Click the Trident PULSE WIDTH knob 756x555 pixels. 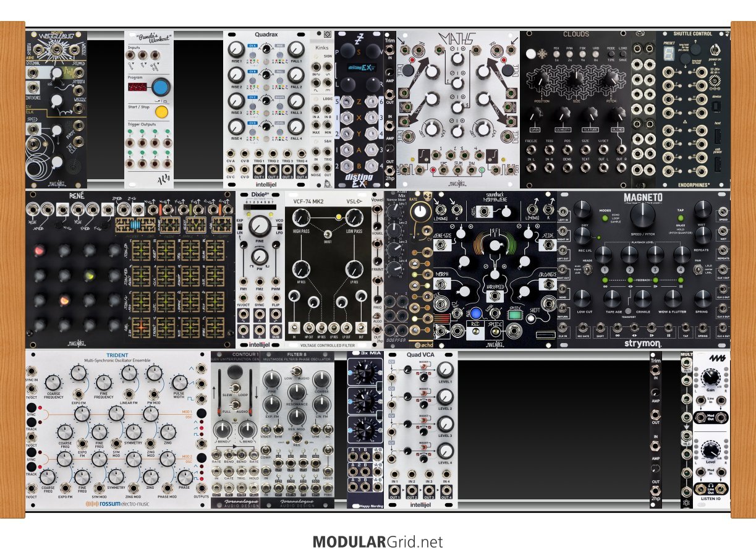coord(179,382)
